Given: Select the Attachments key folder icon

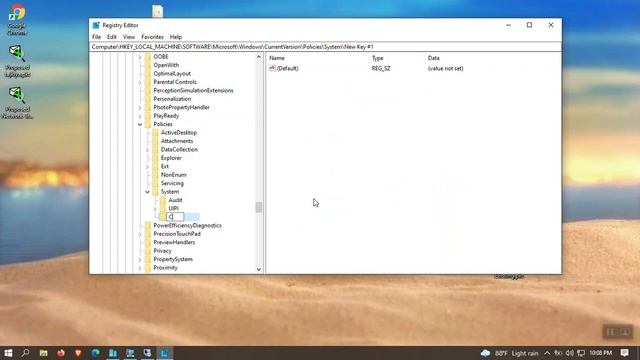Looking at the screenshot, I should click(x=155, y=141).
